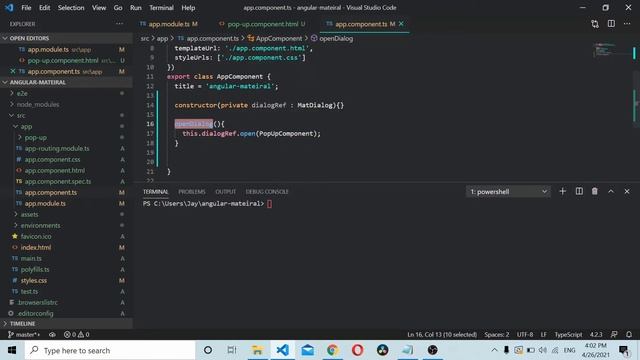Launch Google Chrome from the taskbar
Viewport: 640px width, 360px height.
(x=332, y=350)
